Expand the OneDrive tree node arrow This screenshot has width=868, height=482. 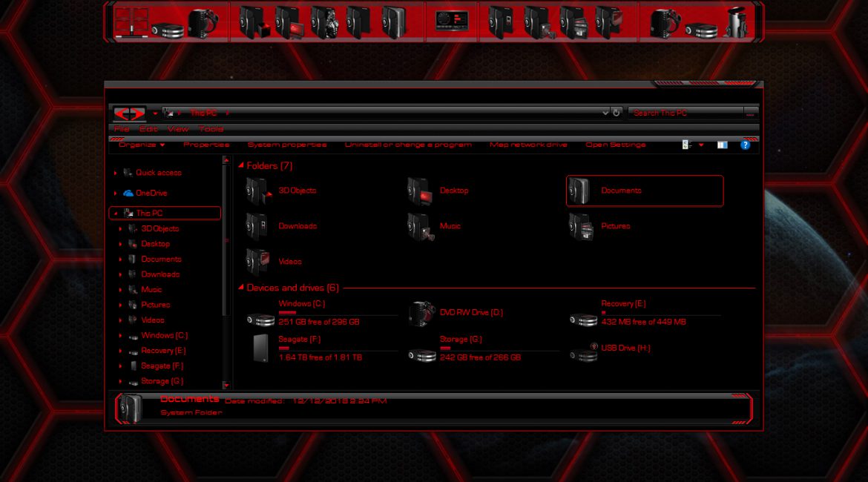[x=116, y=193]
